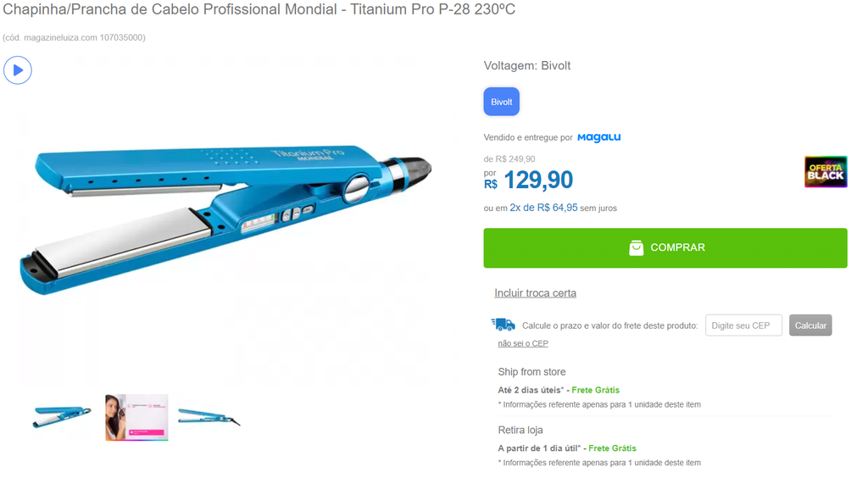Click the Calcular shipping button
The width and height of the screenshot is (868, 478).
tap(810, 325)
